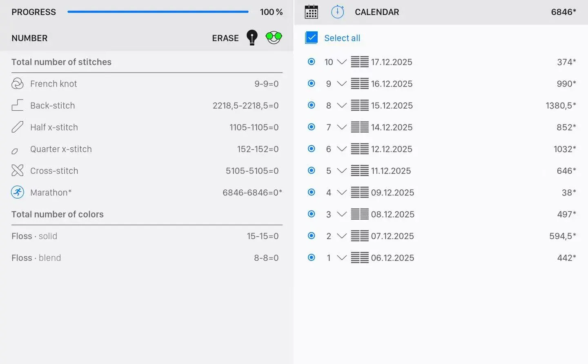The width and height of the screenshot is (588, 364).
Task: Expand session 7 chevron
Action: pyautogui.click(x=342, y=127)
